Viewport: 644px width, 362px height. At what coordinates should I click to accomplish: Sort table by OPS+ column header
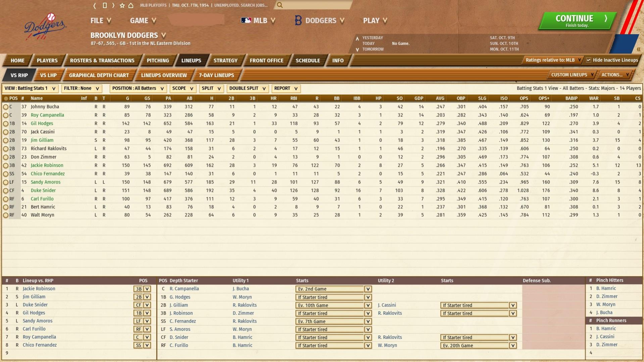click(544, 98)
